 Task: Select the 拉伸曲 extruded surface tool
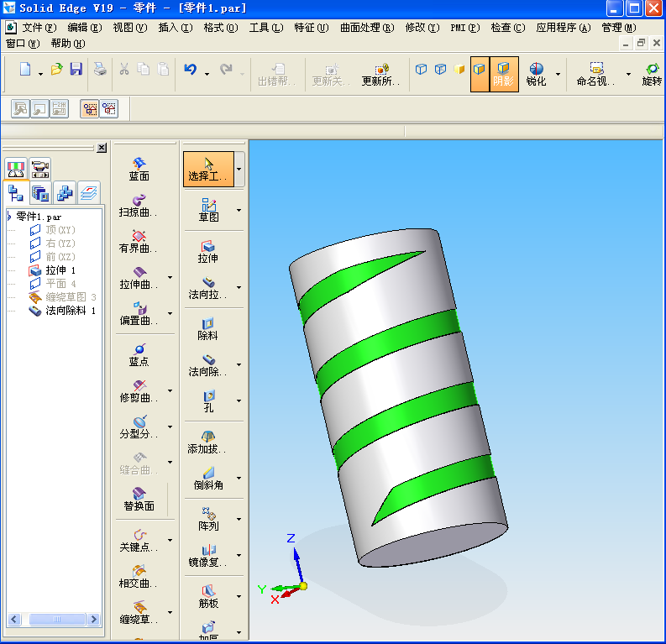(138, 278)
